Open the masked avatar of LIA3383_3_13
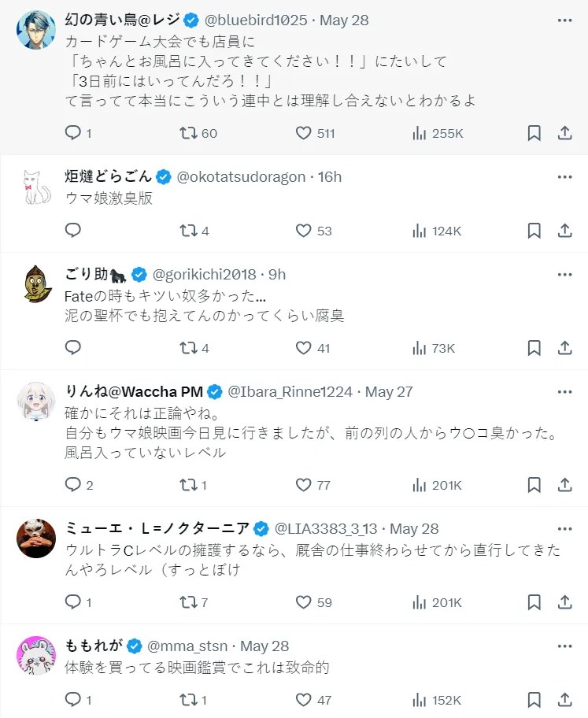 pos(36,538)
